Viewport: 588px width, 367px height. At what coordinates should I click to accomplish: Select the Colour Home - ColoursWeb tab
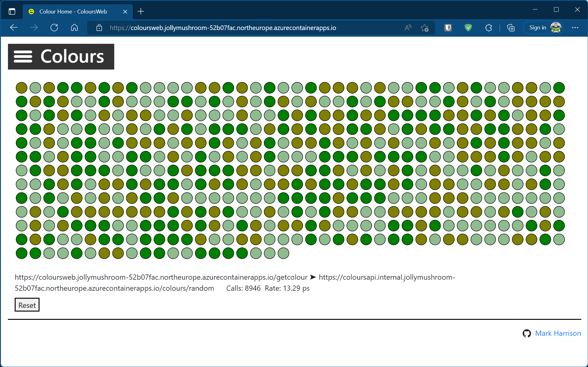point(73,12)
